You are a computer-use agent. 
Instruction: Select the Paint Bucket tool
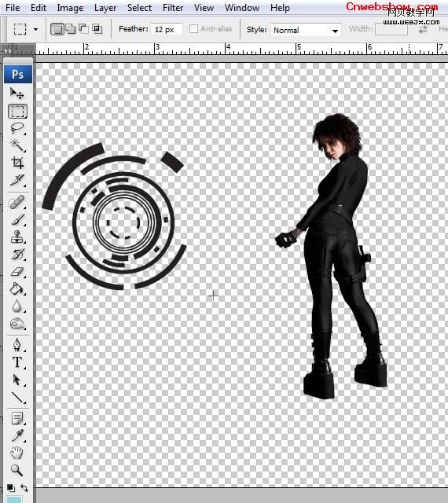click(x=17, y=288)
